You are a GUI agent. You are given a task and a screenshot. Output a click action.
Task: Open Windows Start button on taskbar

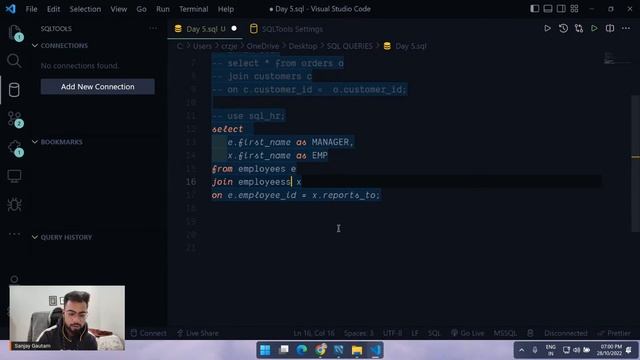point(265,350)
